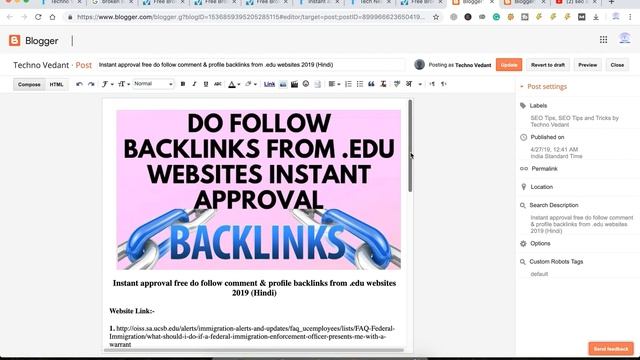Switch to the Broken browser tab

click(x=112, y=2)
